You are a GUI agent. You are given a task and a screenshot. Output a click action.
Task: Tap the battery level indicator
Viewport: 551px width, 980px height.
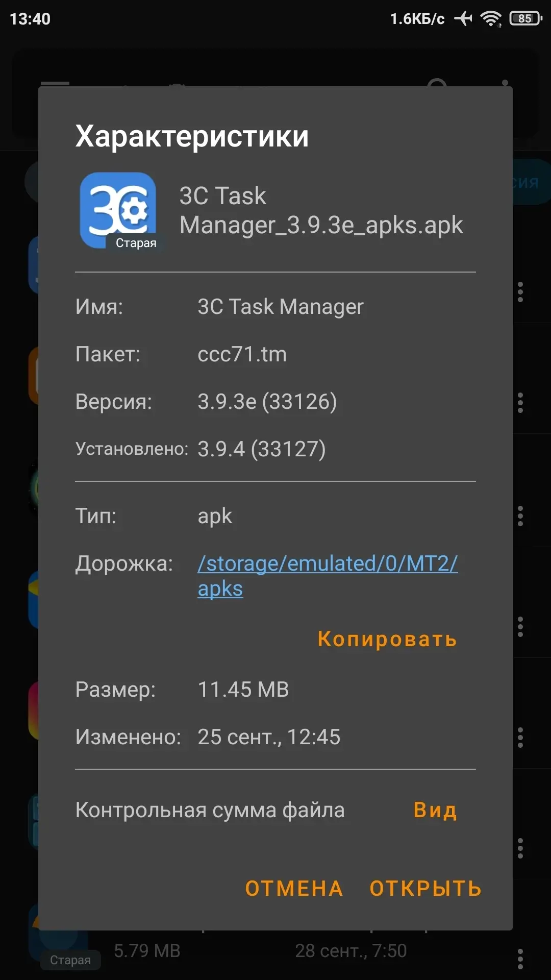pyautogui.click(x=525, y=19)
